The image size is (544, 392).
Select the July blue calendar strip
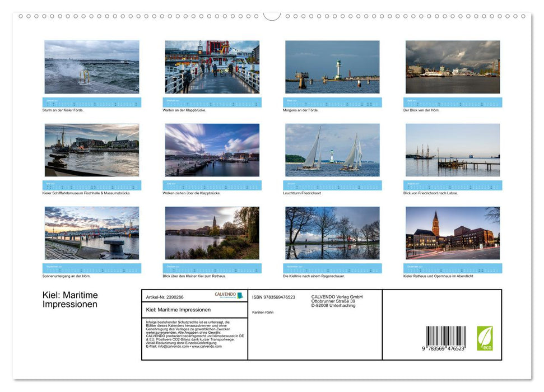(332, 185)
